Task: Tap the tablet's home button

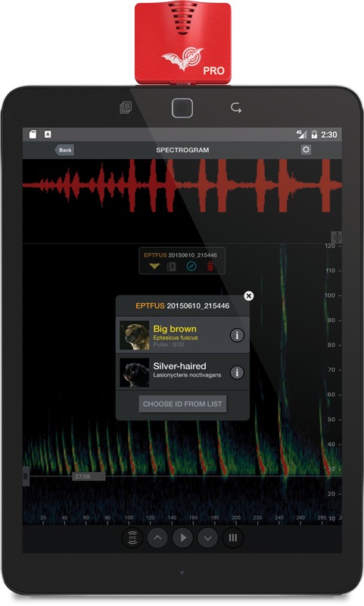Action: click(182, 108)
